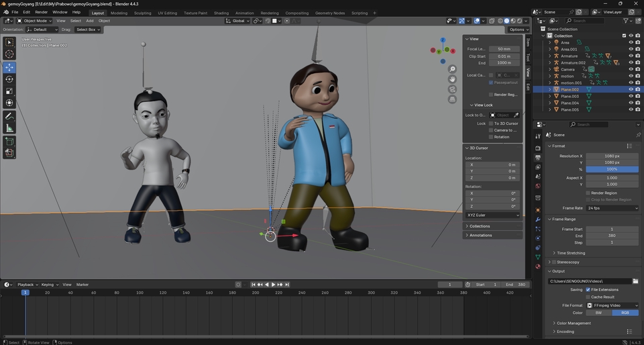Select the Annotate pencil tool
Viewport: 644px width, 345px height.
pos(9,116)
